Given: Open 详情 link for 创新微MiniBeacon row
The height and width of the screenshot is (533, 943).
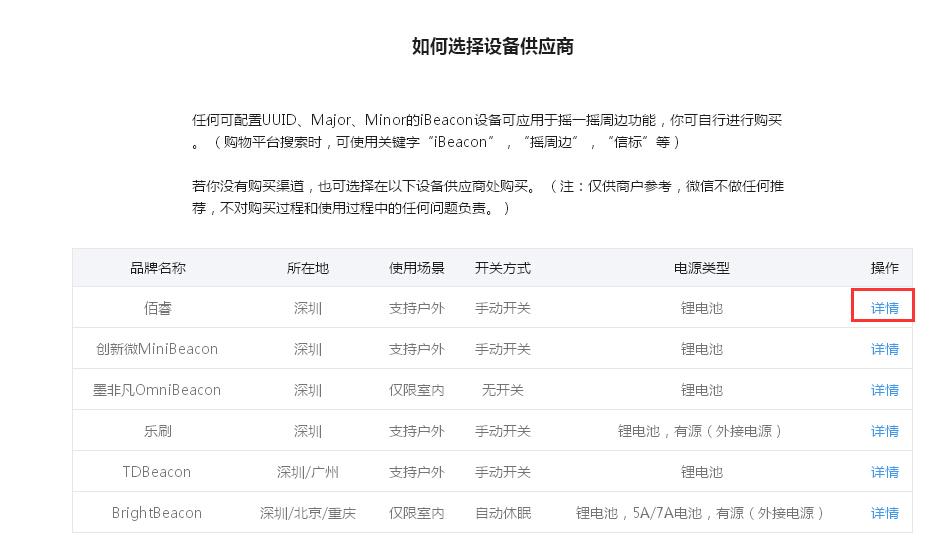Looking at the screenshot, I should pos(884,349).
